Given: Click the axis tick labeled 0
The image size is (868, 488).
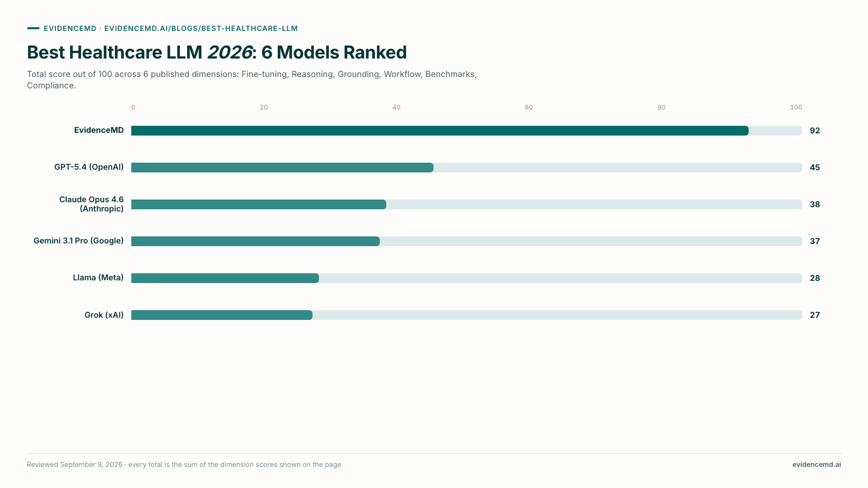Looking at the screenshot, I should 133,107.
